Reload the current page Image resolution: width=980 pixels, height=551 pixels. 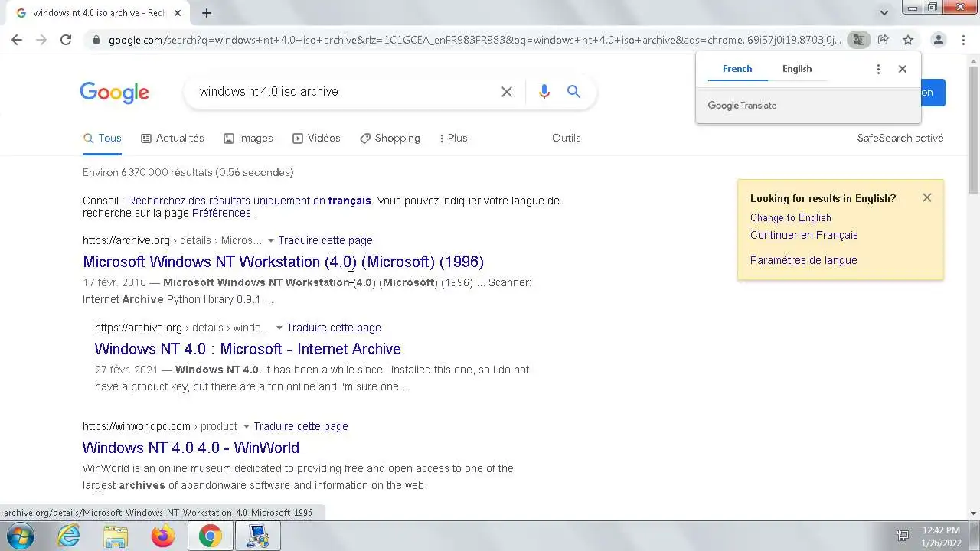[x=66, y=40]
